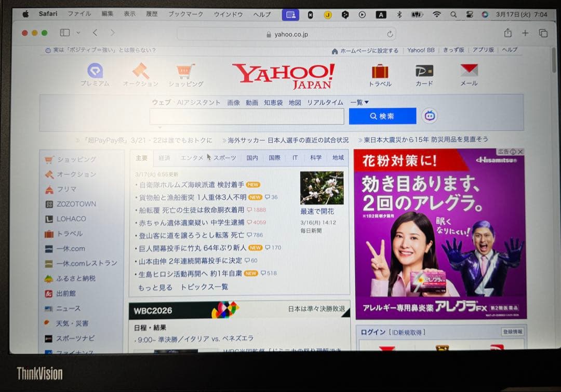This screenshot has height=392, width=561.
Task: Click the yahoo.co.jp address bar
Action: (x=286, y=34)
